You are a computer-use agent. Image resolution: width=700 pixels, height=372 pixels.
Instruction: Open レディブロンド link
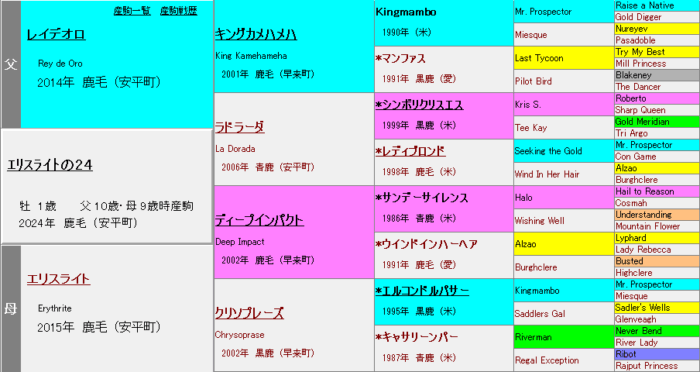point(410,151)
